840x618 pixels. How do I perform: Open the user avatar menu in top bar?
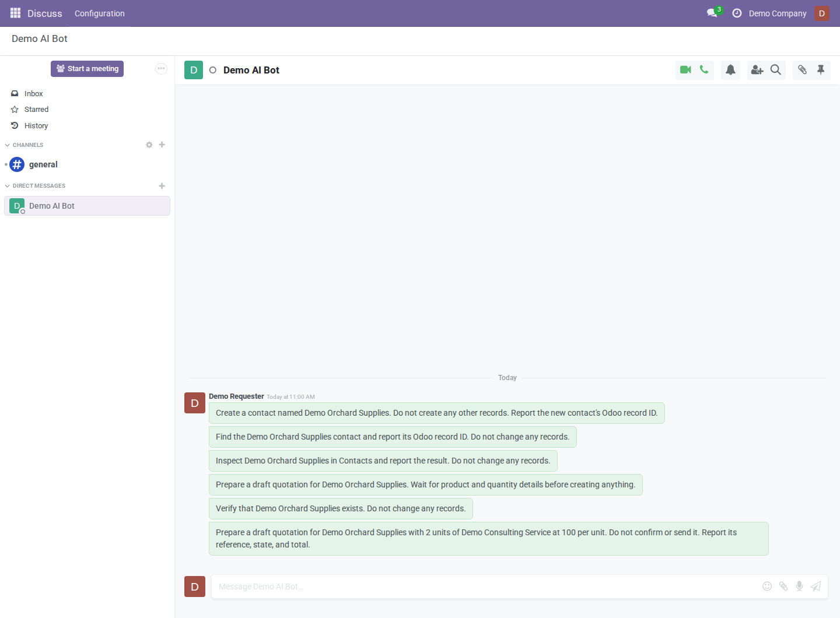coord(822,13)
